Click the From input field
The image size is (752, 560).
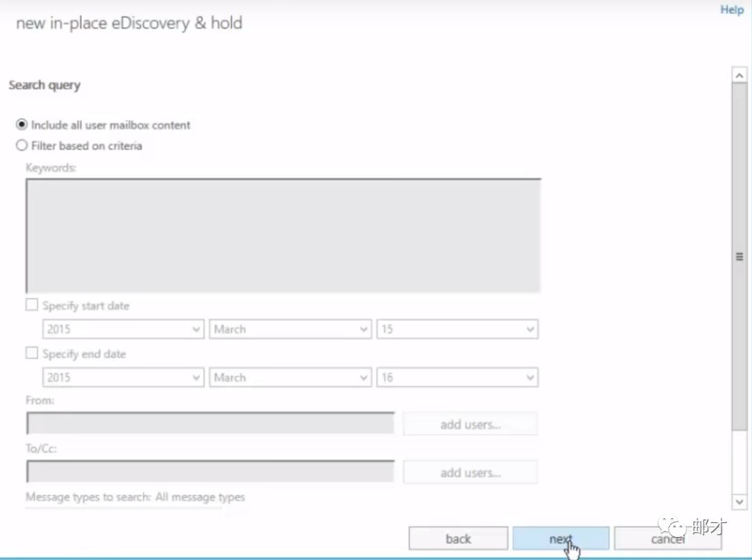coord(210,423)
